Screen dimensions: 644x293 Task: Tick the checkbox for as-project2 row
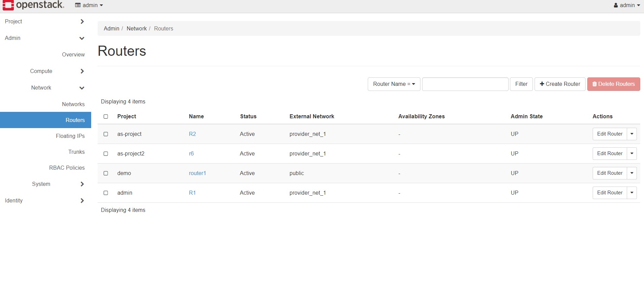point(106,154)
